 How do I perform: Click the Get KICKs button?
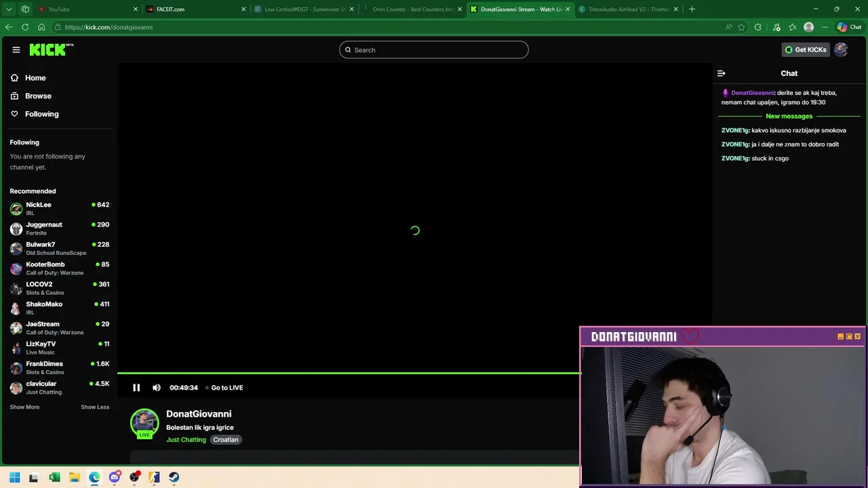pyautogui.click(x=806, y=49)
